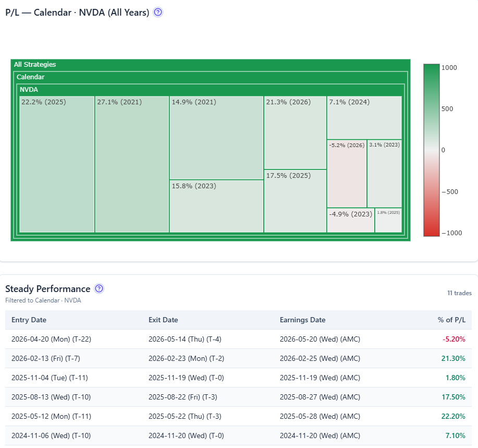Select the 27.1% (2021) treemap tile
Screen dimensions: 478x448
click(132, 164)
